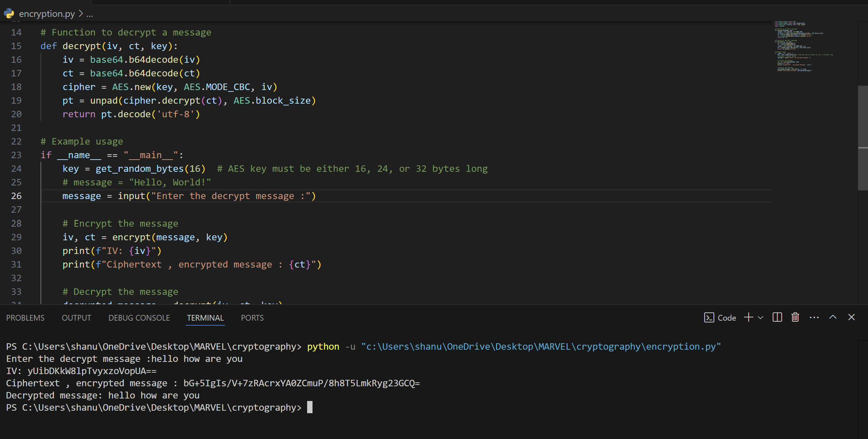Click the new terminal plus icon
The image size is (868, 439).
coord(749,317)
